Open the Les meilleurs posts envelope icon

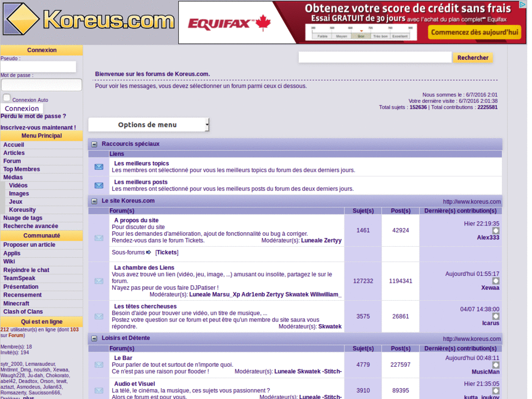click(99, 185)
